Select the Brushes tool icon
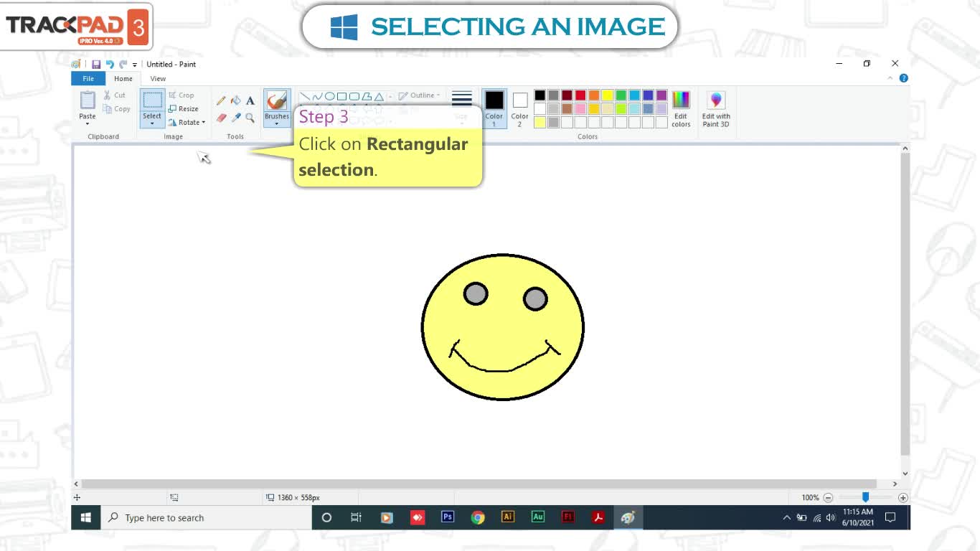Screen dimensions: 980x551 (277, 101)
